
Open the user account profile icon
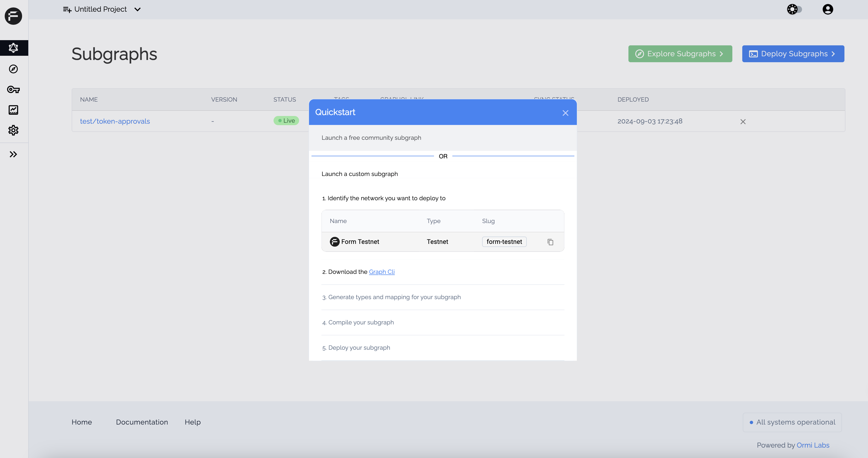click(828, 9)
